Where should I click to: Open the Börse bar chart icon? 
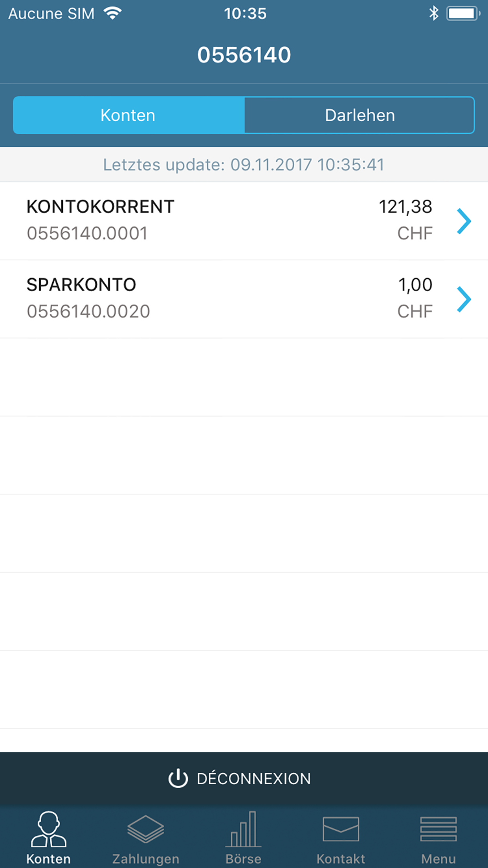243,829
